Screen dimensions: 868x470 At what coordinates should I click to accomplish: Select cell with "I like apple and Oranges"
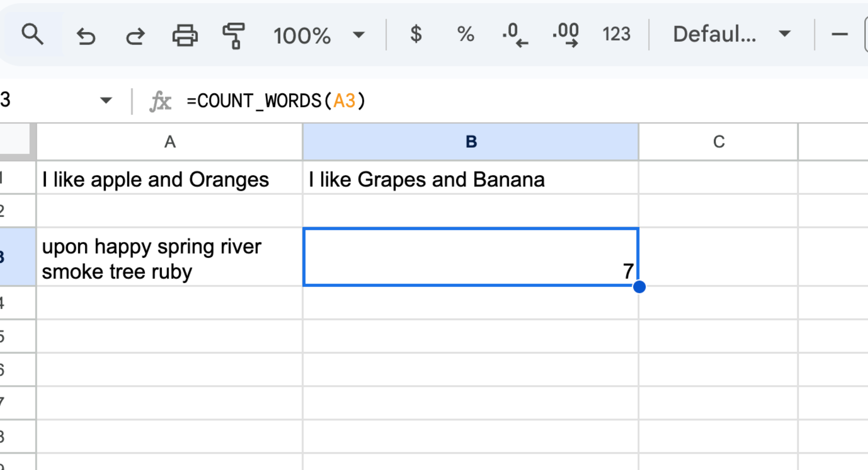coord(170,179)
